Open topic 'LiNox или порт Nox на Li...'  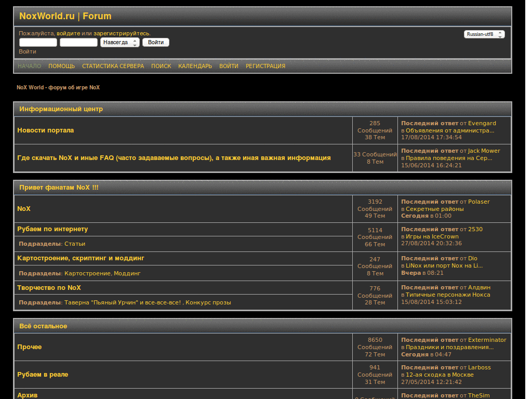pos(444,265)
